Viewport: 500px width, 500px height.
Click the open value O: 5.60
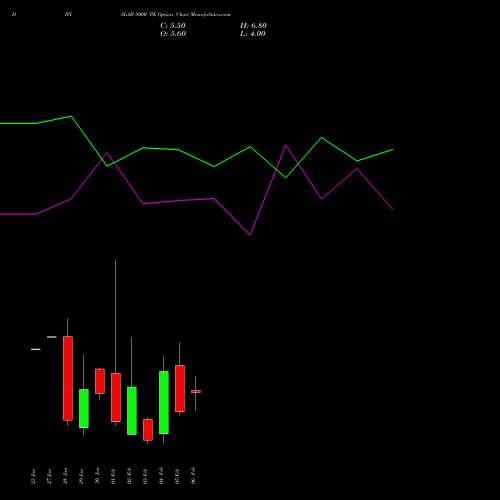pos(173,34)
